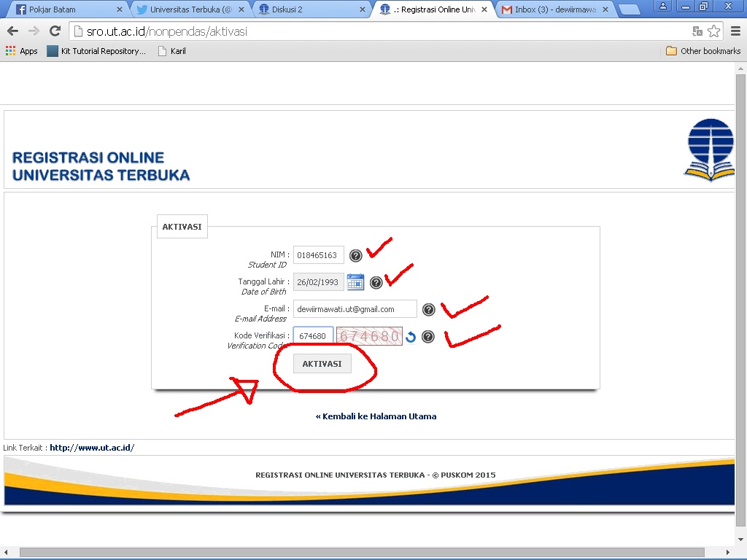The width and height of the screenshot is (747, 560).
Task: Close the Universitas Terbuka Twitter tab
Action: (x=241, y=9)
